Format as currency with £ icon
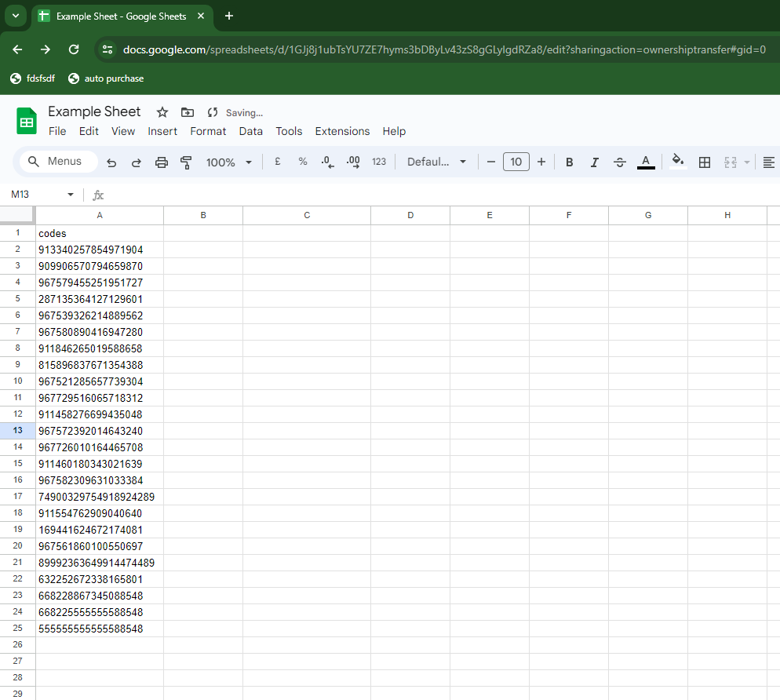This screenshot has height=700, width=780. [x=277, y=162]
